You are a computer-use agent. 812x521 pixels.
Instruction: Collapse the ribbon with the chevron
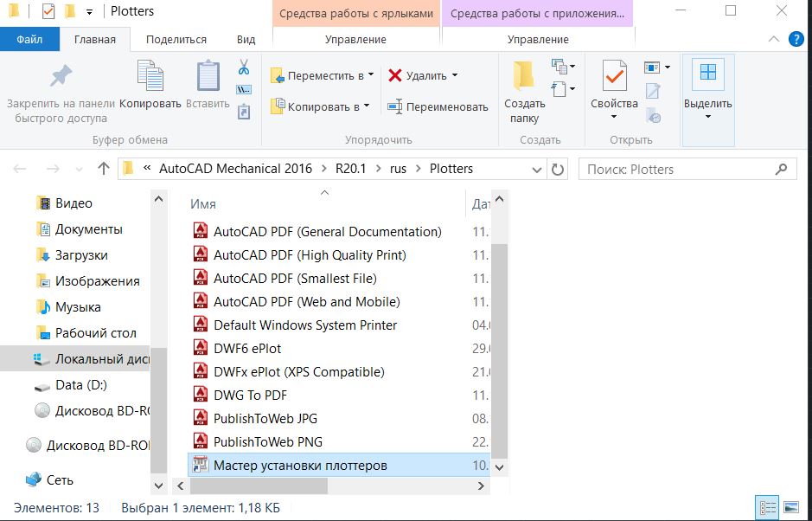tap(774, 39)
